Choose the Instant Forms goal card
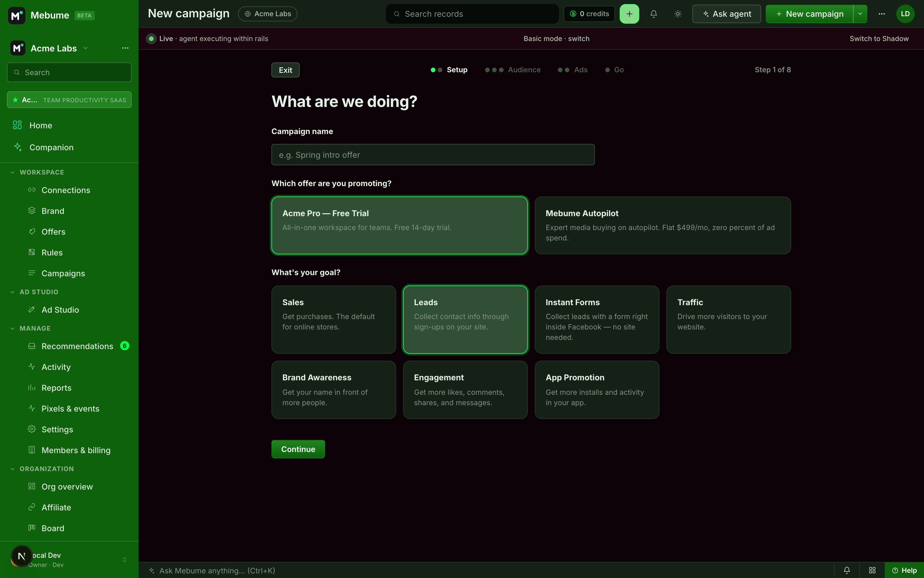 pyautogui.click(x=597, y=320)
